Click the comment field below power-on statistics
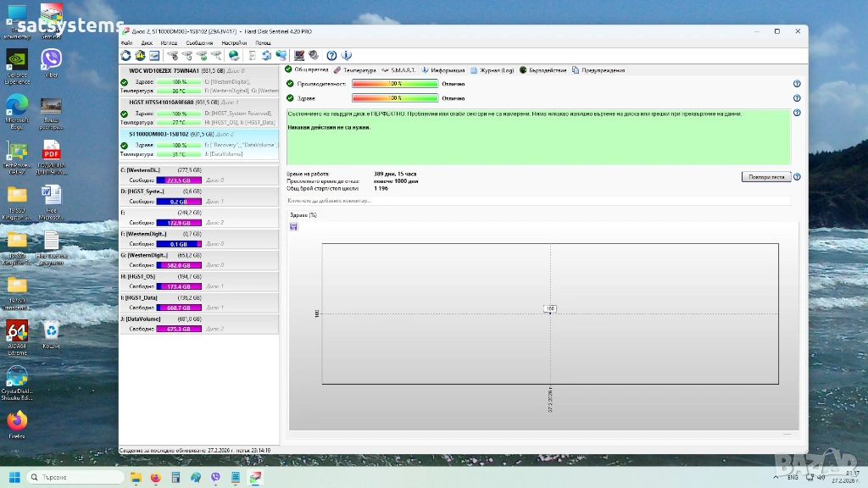Image resolution: width=868 pixels, height=488 pixels. tap(538, 201)
